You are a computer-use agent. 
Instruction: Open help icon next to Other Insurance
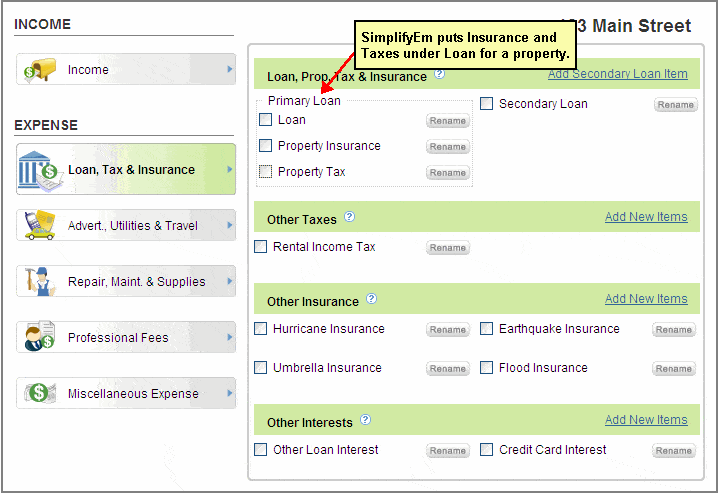coord(372,299)
